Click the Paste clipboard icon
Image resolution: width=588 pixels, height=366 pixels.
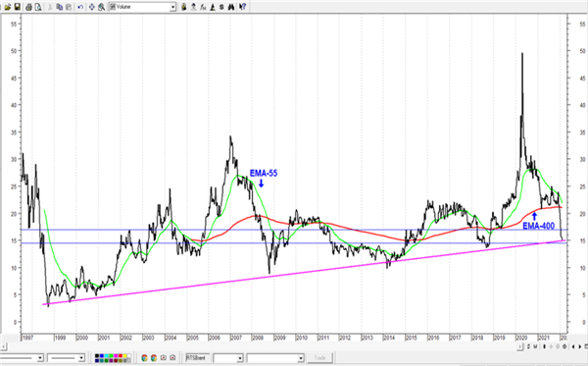coord(69,7)
